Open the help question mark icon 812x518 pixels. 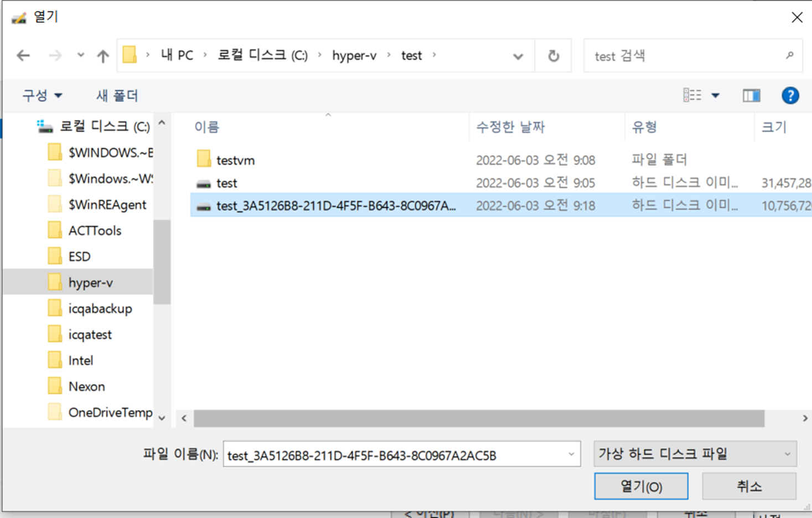coord(790,95)
